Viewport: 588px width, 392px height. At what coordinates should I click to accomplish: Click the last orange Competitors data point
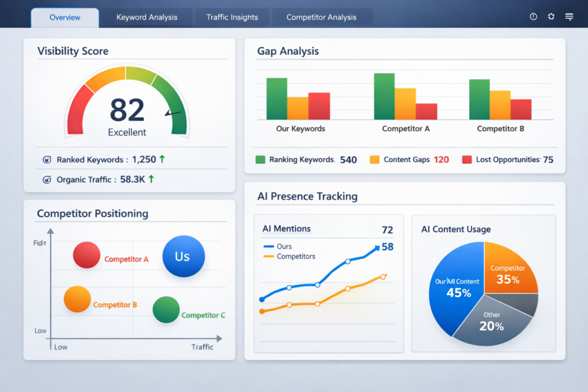tap(384, 277)
